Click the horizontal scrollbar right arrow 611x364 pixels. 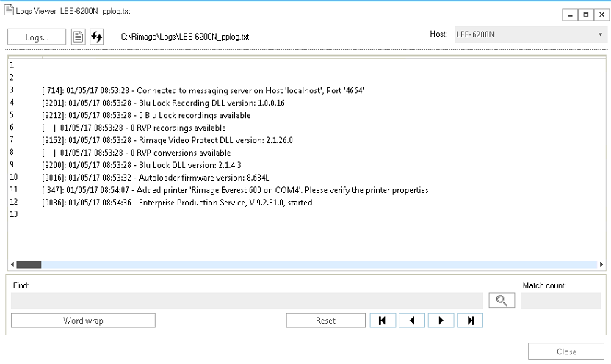[601, 264]
